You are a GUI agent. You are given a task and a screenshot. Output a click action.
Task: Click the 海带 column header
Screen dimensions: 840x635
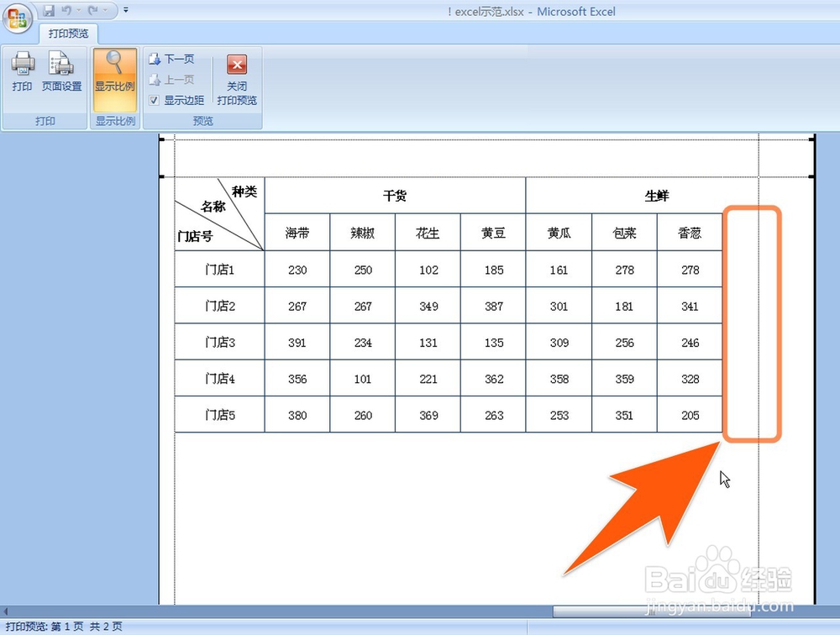tap(297, 233)
